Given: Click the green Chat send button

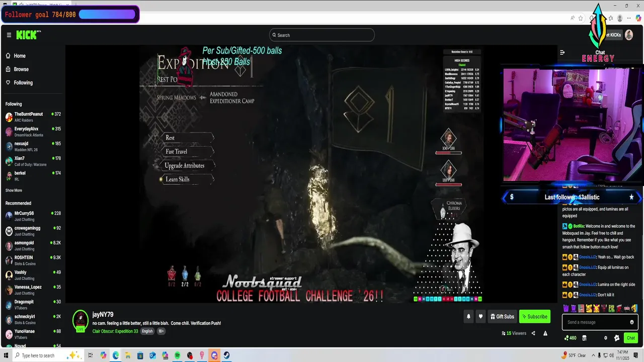Looking at the screenshot, I should tap(630, 338).
